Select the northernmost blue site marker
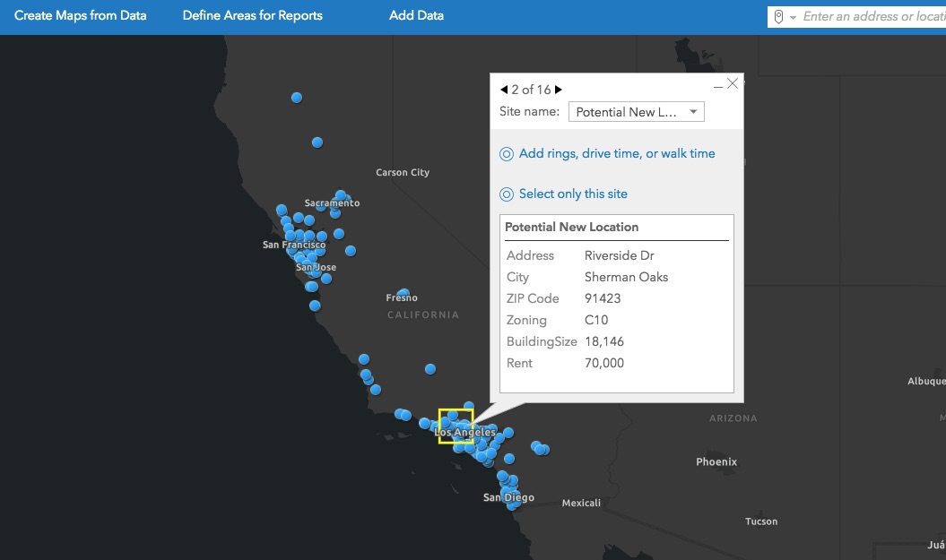This screenshot has width=946, height=560. coord(297,98)
